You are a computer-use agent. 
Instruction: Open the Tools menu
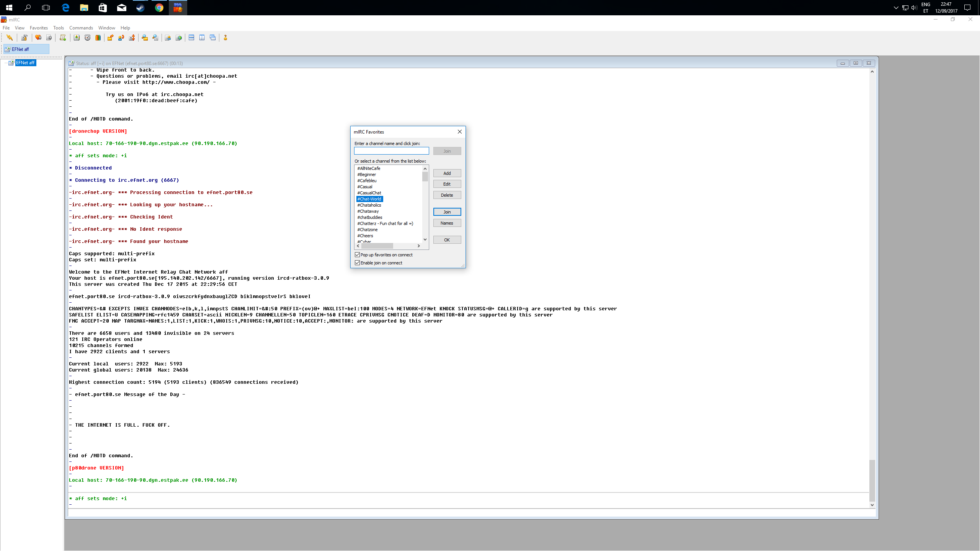[59, 28]
